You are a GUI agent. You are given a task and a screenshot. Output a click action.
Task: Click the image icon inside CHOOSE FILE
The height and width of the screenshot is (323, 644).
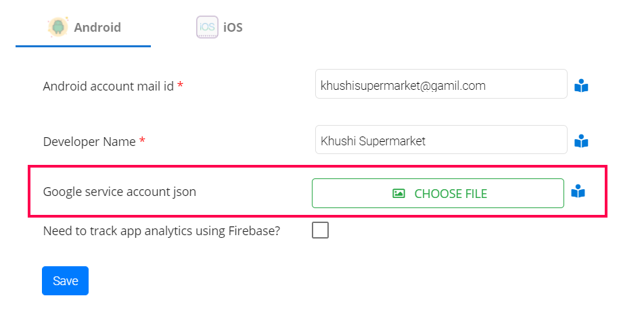click(399, 193)
